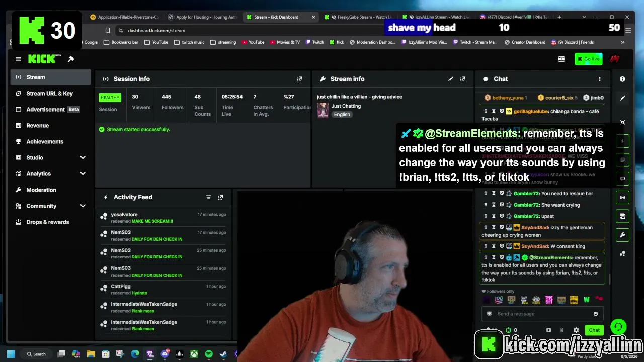Time out Gambler72's 'upset' message with hourglass
This screenshot has width=644, height=362.
[494, 216]
